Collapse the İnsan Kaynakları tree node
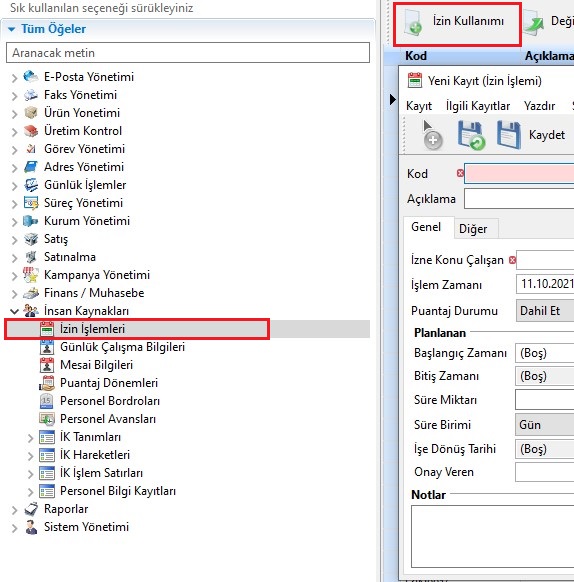Image resolution: width=574 pixels, height=582 pixels. point(14,311)
